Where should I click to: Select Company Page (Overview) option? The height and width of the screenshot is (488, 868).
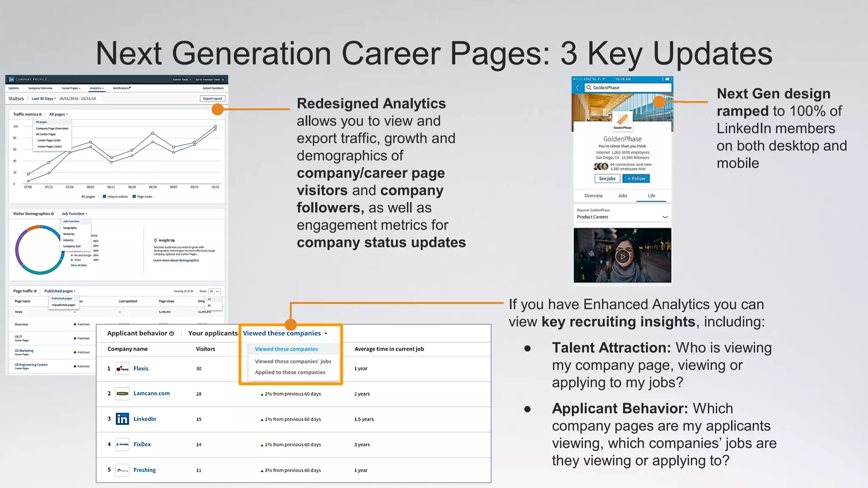[x=52, y=128]
